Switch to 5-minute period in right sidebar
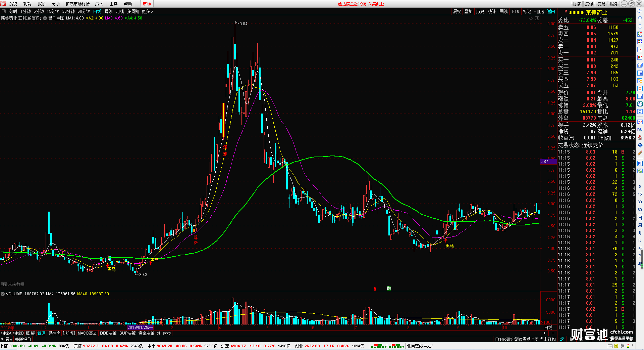The width and height of the screenshot is (644, 350). click(x=640, y=186)
